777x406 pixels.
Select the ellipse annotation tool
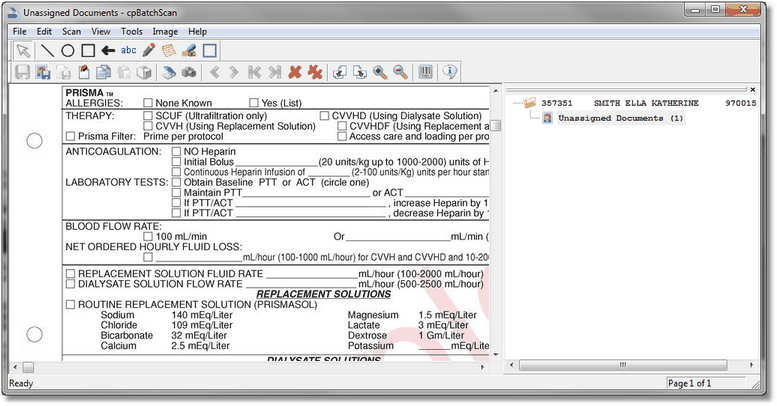pyautogui.click(x=68, y=51)
